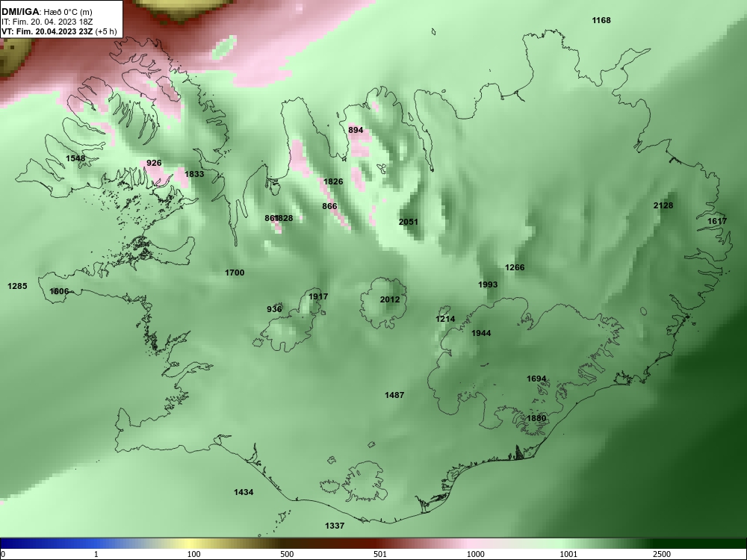
Task: Click the 'VT: Fim. 20.04.2023 23Z (+5 h)' line
Action: (x=59, y=31)
